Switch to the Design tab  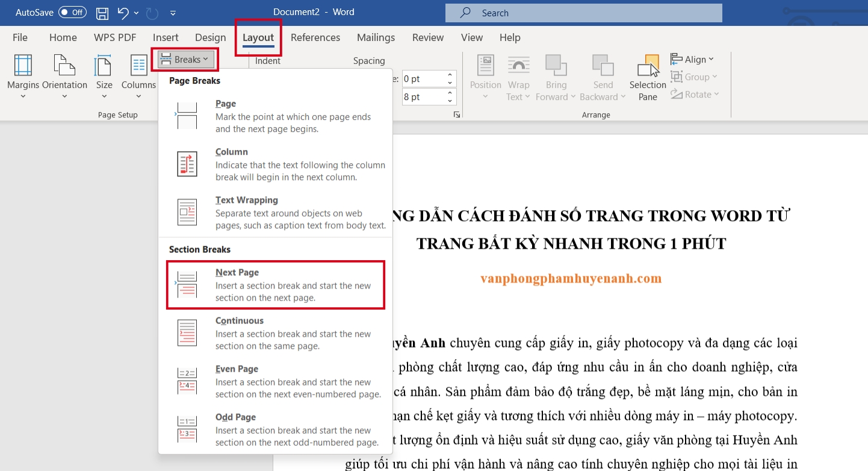pos(211,37)
